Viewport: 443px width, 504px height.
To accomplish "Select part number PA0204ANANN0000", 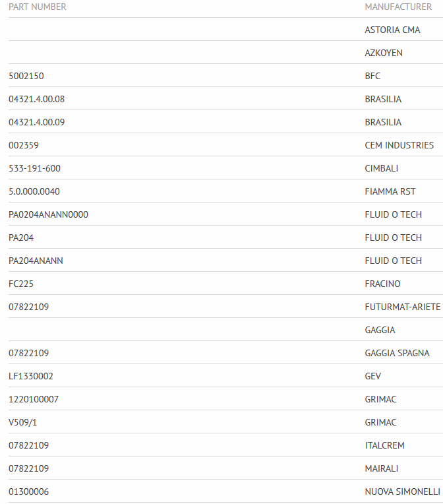I will [x=48, y=214].
